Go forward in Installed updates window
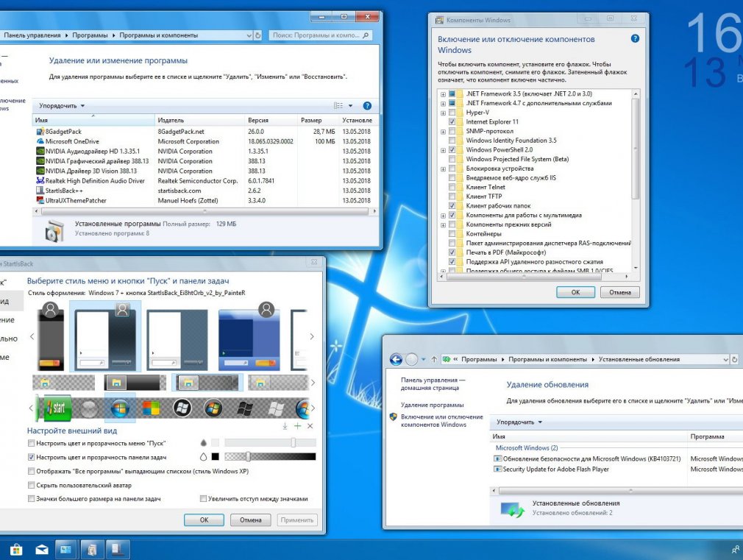743x560 pixels. pyautogui.click(x=412, y=359)
